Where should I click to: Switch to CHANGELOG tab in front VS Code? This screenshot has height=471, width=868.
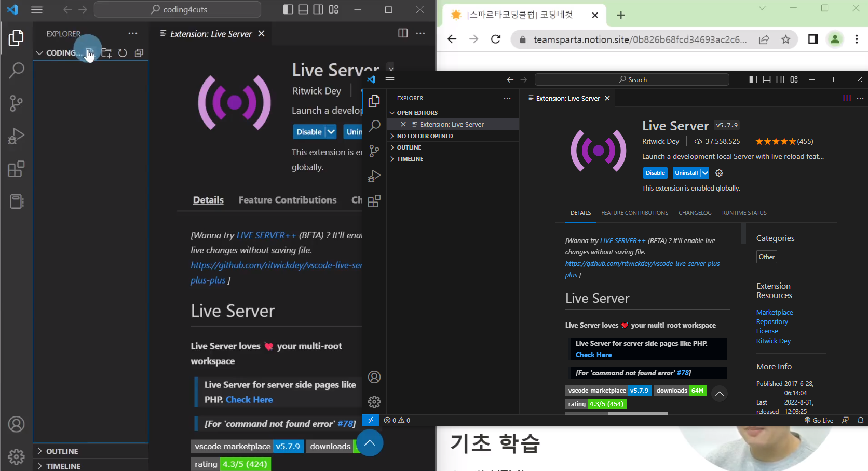tap(695, 213)
